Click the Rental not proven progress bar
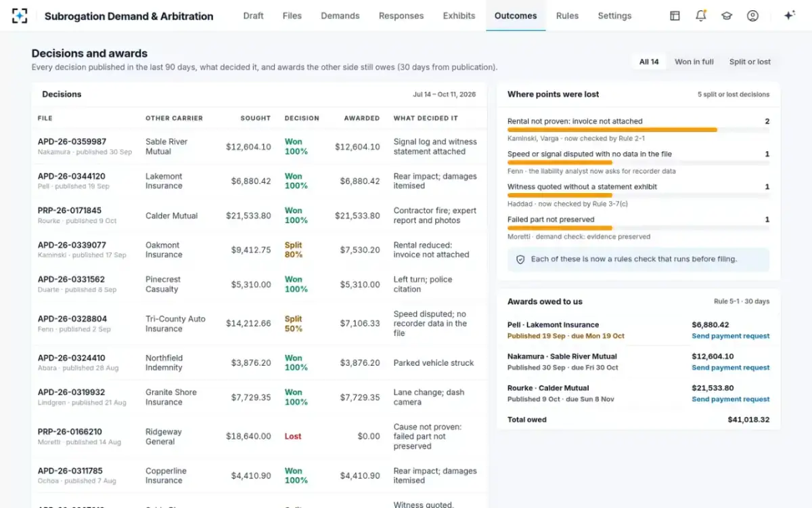This screenshot has height=508, width=812. pos(638,129)
